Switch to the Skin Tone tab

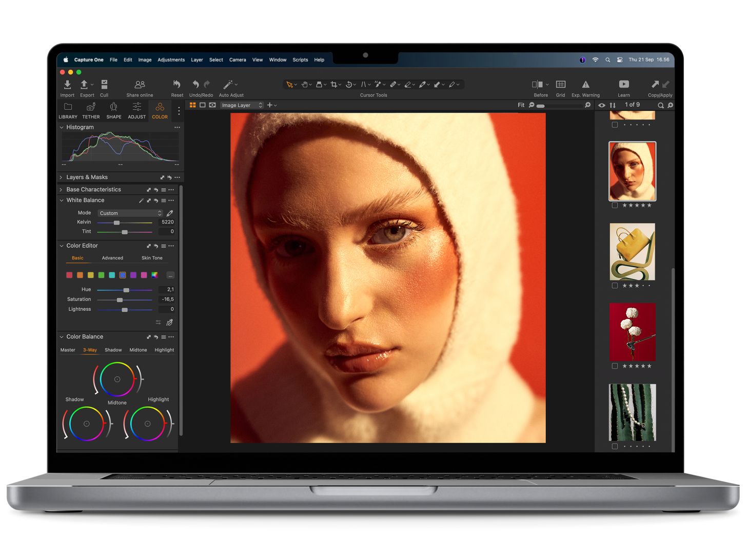coord(152,258)
